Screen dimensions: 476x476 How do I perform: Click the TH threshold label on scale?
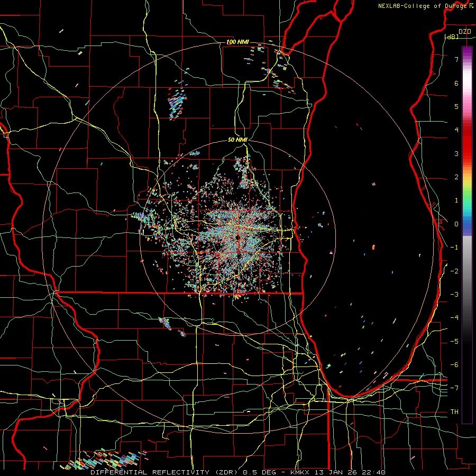pyautogui.click(x=454, y=412)
